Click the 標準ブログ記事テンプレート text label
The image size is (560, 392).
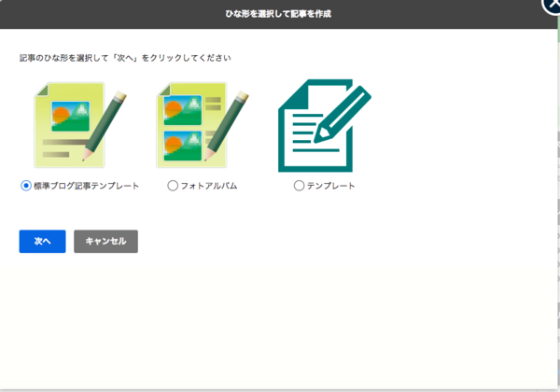pyautogui.click(x=86, y=186)
